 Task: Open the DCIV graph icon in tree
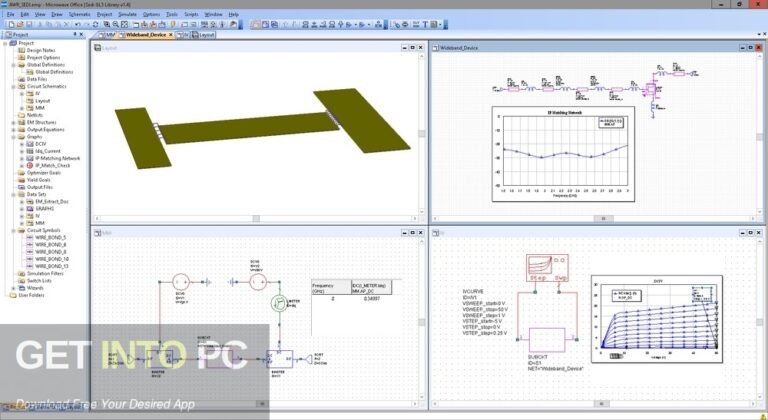pos(30,144)
